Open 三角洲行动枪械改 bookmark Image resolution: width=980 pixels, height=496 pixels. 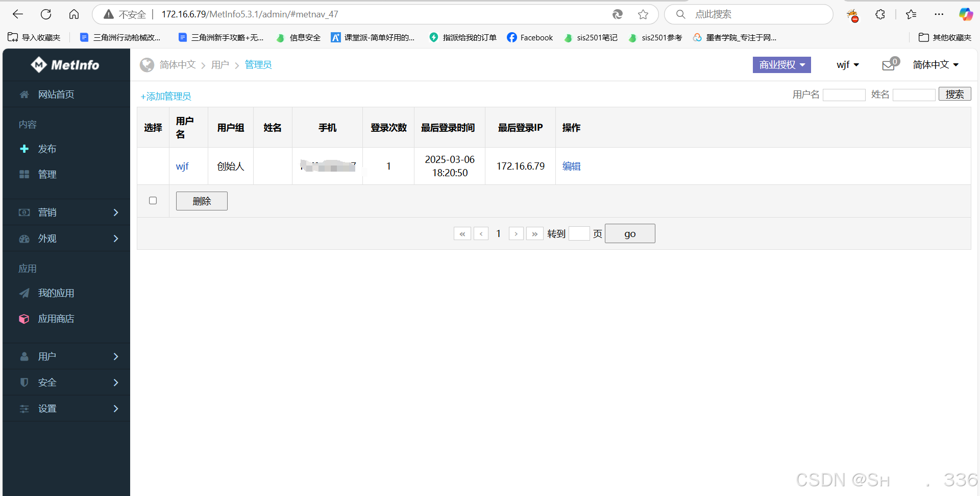tap(120, 37)
